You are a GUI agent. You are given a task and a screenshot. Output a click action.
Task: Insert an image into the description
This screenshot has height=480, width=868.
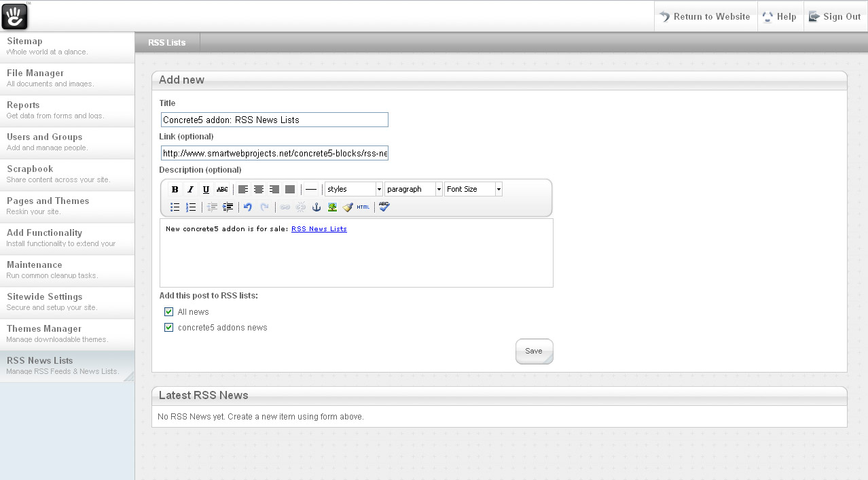[332, 207]
